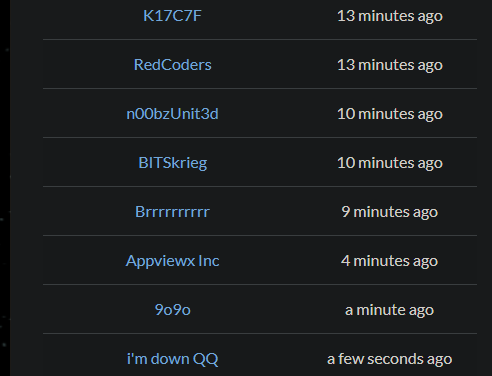Open the Appviewx Inc team link
492x376 pixels.
[x=172, y=261]
